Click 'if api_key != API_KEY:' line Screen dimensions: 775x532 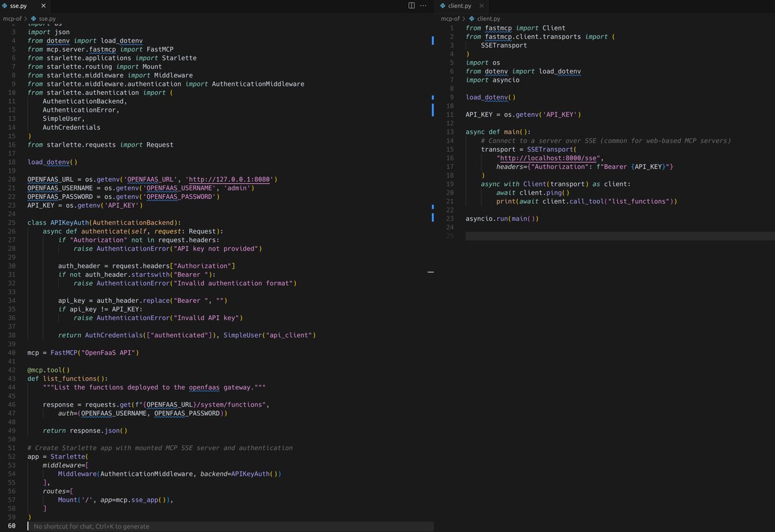click(x=100, y=309)
